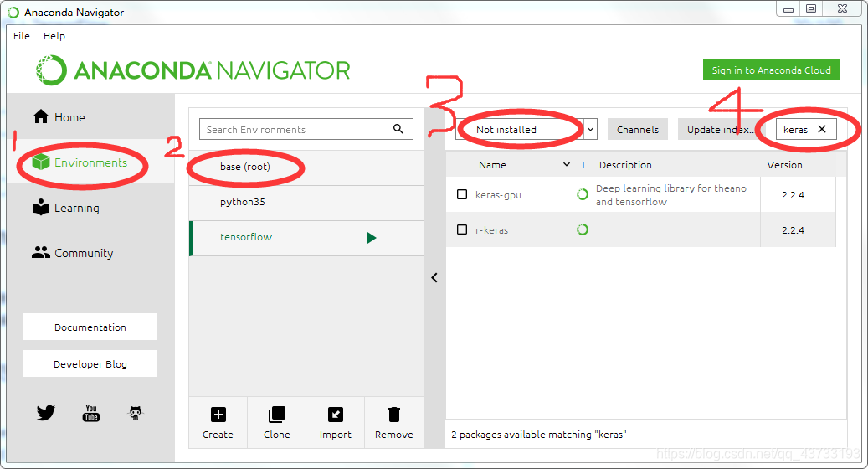Click the Twitter bird icon
The height and width of the screenshot is (469, 868).
point(46,413)
